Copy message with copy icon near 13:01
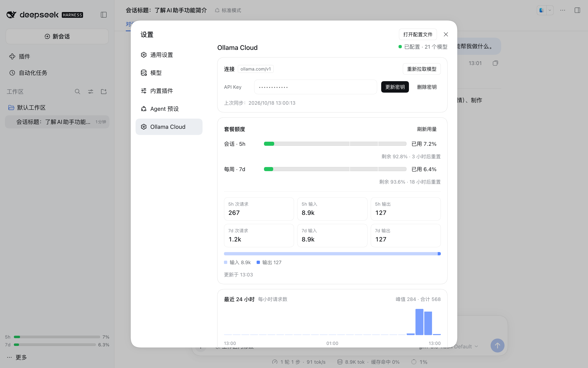Screen dimensions: 588x368 click(x=495, y=63)
